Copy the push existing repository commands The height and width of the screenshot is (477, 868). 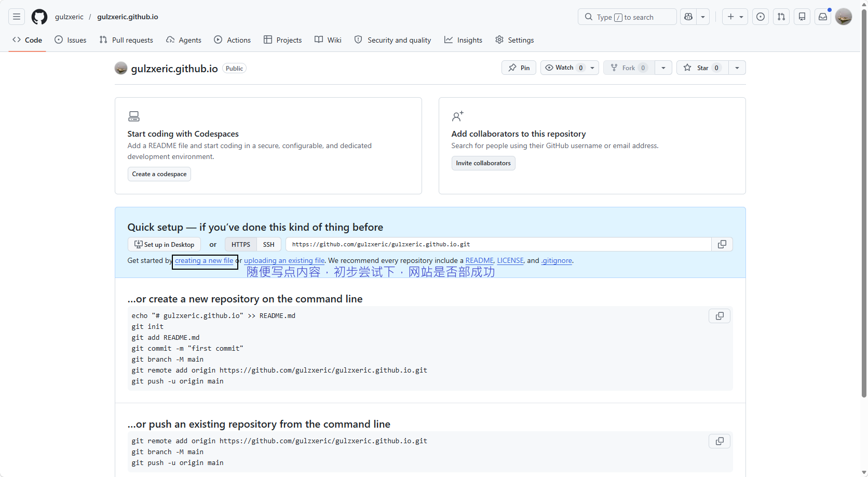pyautogui.click(x=720, y=441)
